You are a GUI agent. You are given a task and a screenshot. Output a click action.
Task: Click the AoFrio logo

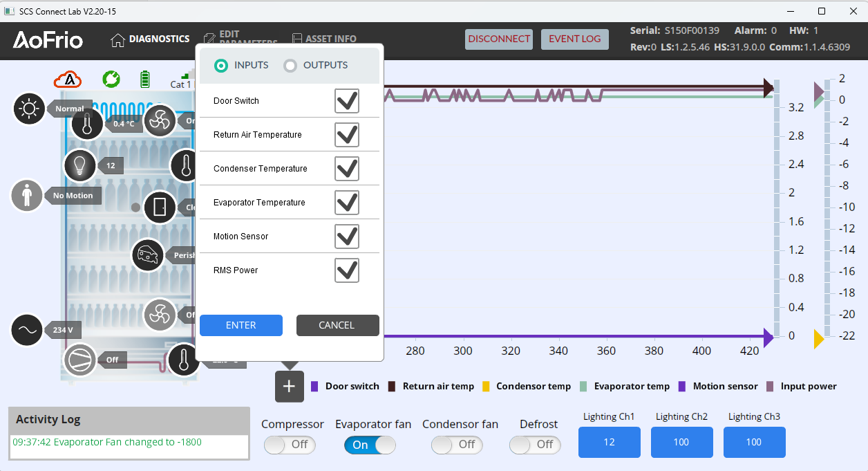coord(48,39)
